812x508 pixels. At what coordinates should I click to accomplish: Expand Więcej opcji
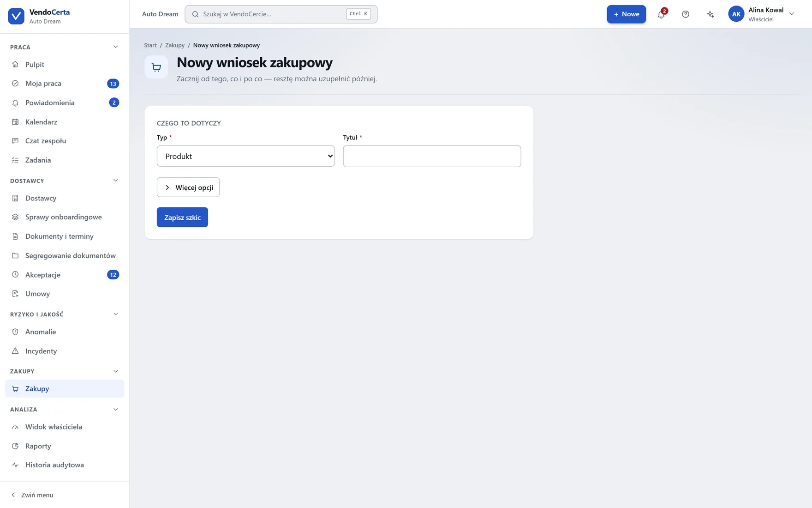tap(188, 187)
